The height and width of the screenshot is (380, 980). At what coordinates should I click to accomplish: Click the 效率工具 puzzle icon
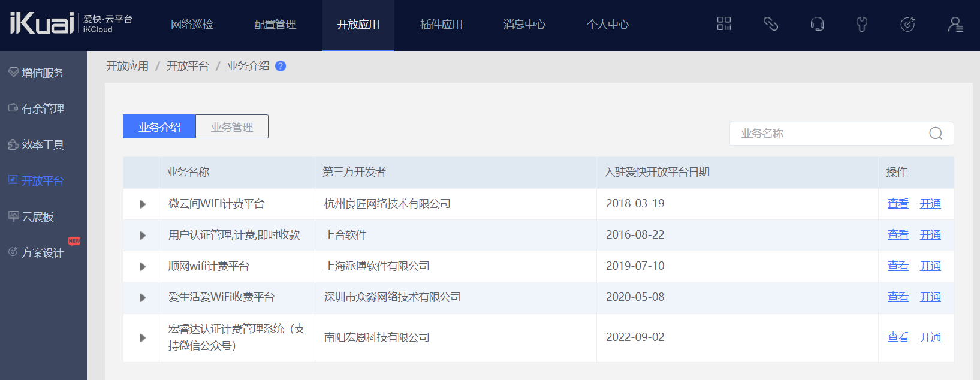pos(13,144)
